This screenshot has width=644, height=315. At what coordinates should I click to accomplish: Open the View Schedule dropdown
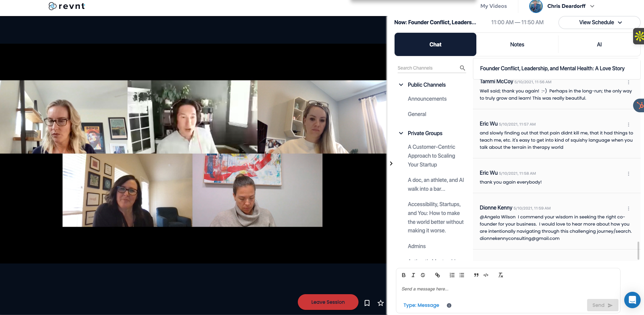(x=599, y=23)
